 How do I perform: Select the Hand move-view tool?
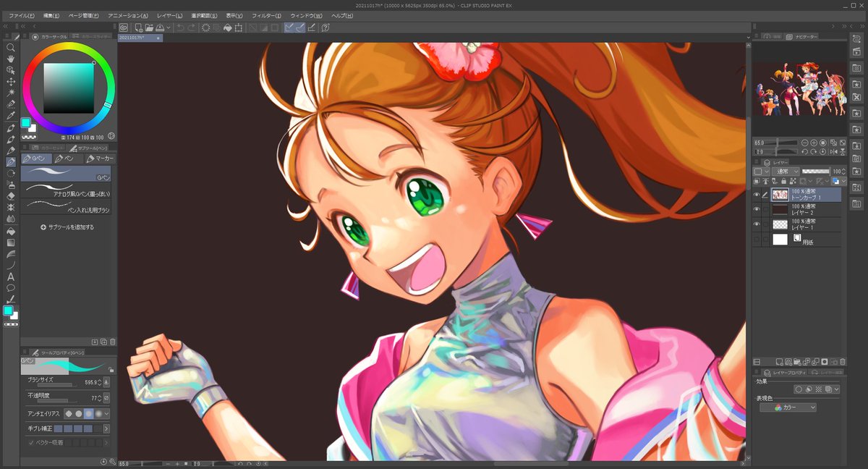(x=11, y=59)
